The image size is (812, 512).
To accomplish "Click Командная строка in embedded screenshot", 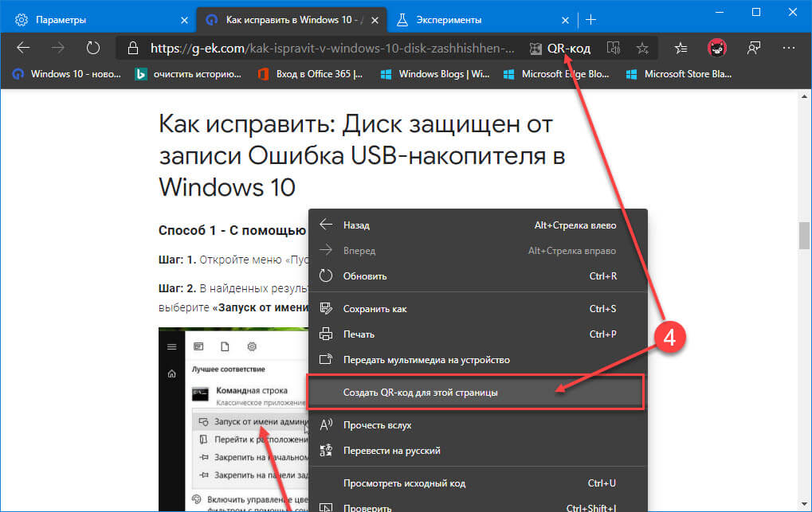I will pyautogui.click(x=252, y=390).
